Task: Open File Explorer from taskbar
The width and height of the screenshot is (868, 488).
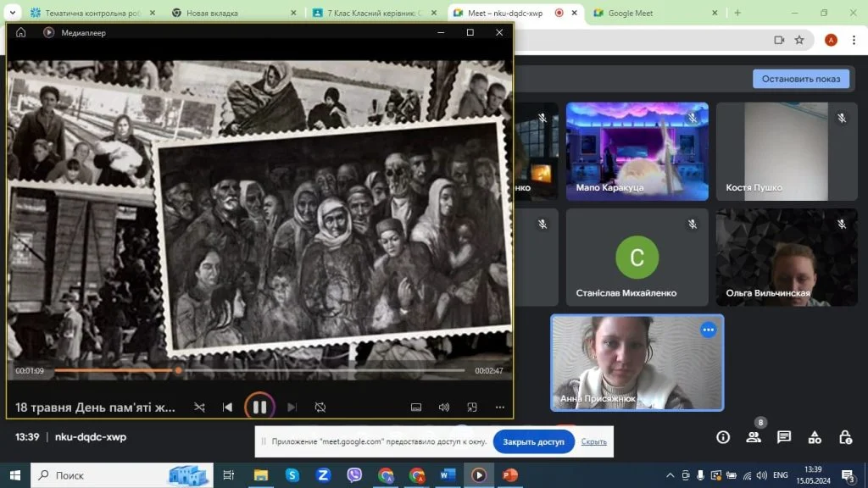Action: tap(261, 475)
